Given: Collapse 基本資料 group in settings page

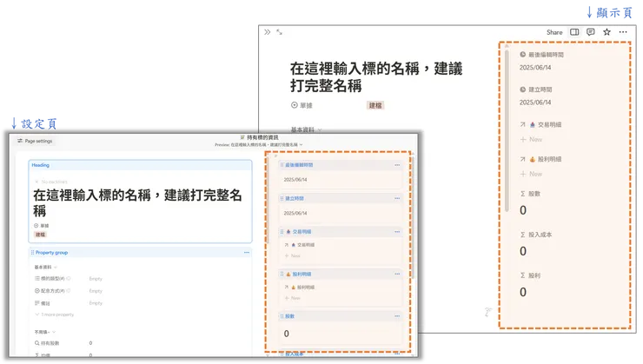Looking at the screenshot, I should coord(45,268).
